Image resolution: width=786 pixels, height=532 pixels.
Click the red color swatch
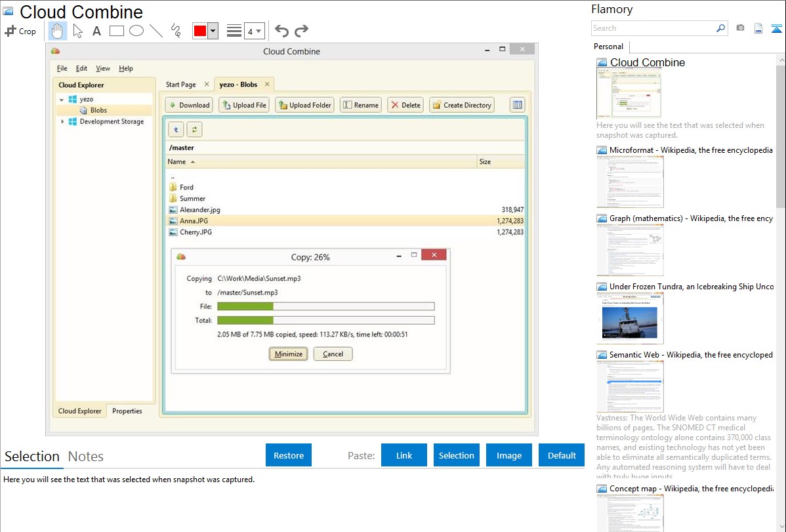(x=200, y=31)
